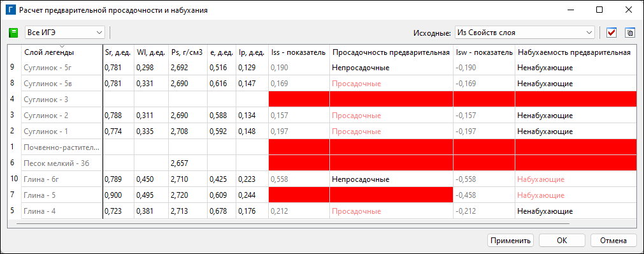
Task: Click the red checkmark icon
Action: point(612,33)
